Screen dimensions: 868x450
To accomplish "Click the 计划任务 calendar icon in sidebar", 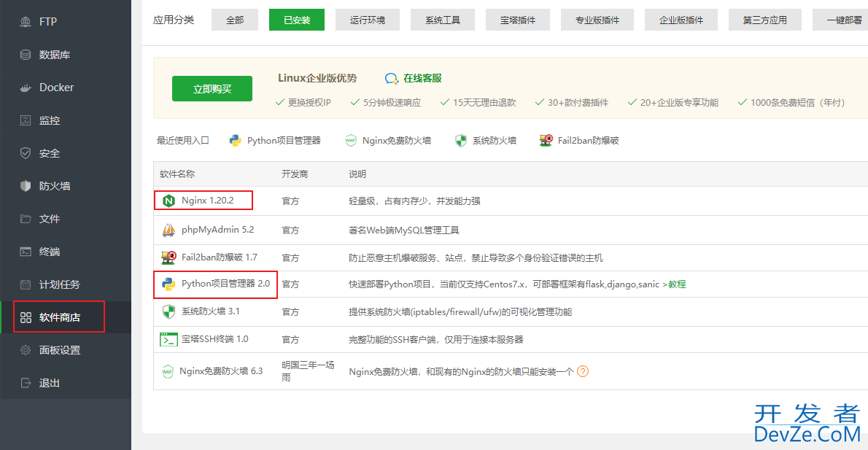I will pos(26,284).
